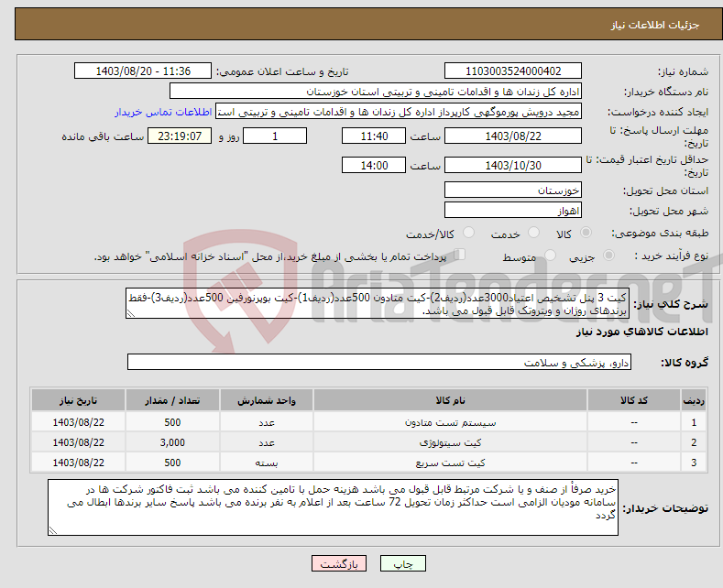Click the بسته unit cell in row 3
Screen dimensions: 723x588
(x=266, y=463)
